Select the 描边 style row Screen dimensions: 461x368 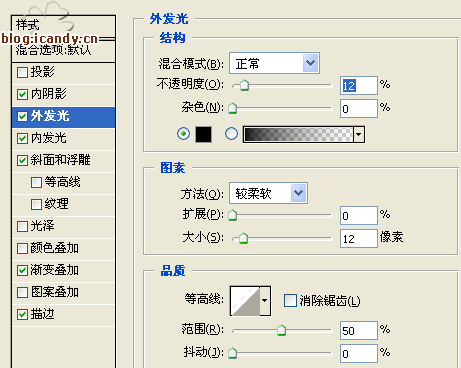(x=63, y=314)
